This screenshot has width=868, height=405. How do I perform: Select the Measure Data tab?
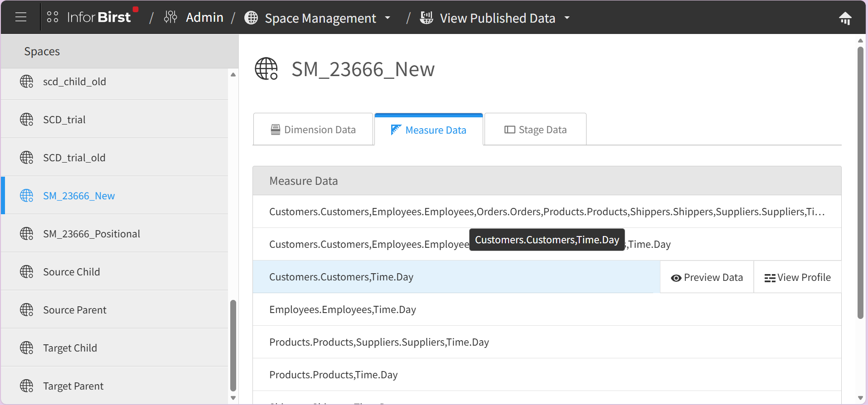coord(429,130)
